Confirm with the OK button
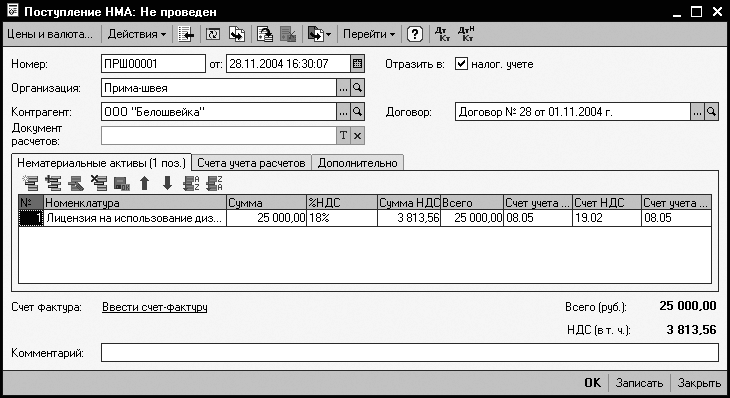Image resolution: width=730 pixels, height=398 pixels. 592,383
